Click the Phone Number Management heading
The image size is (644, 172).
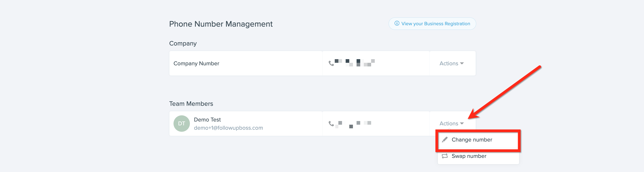(221, 24)
